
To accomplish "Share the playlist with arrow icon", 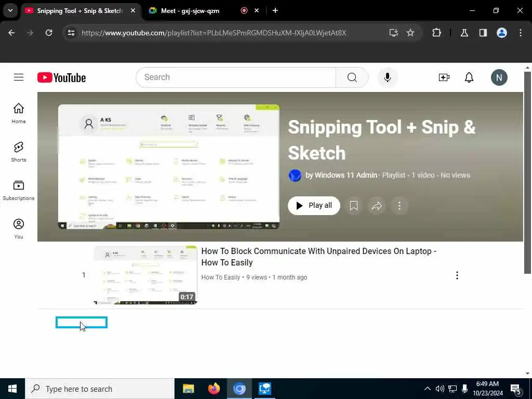I will point(377,206).
